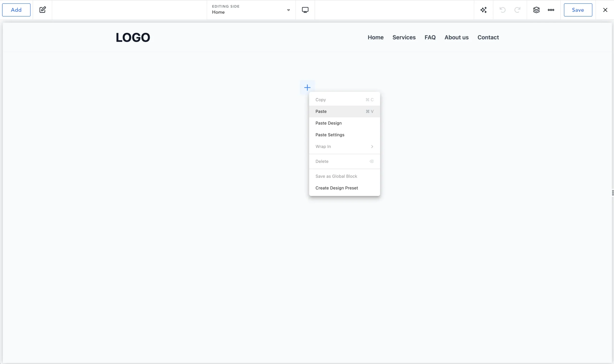Click the Services navigation link

point(404,37)
